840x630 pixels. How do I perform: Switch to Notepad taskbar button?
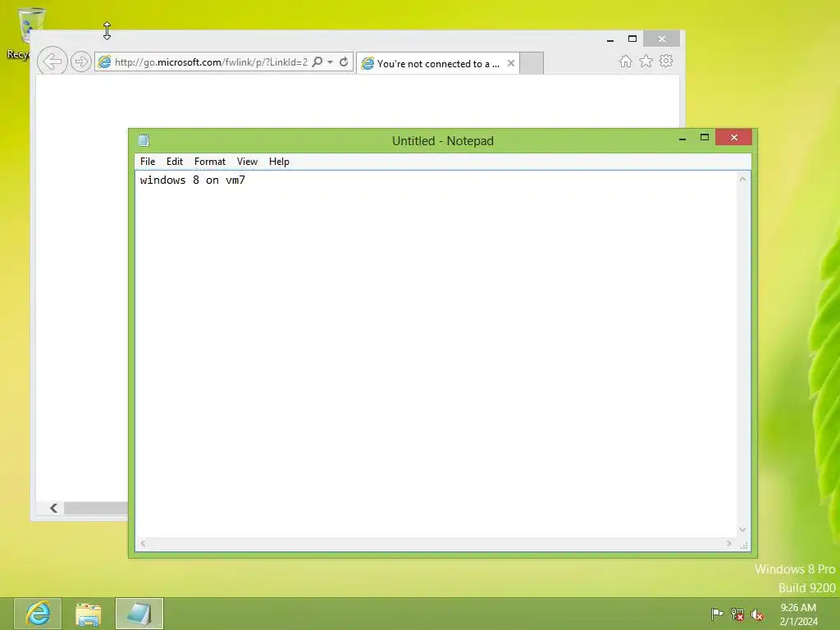[139, 614]
